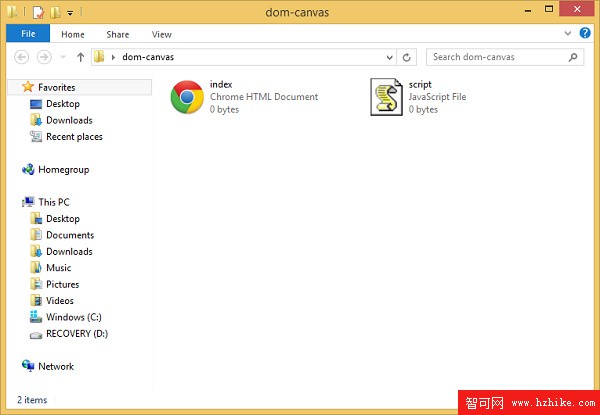Click the New folder icon in title bar
This screenshot has height=415, width=600.
tap(56, 13)
